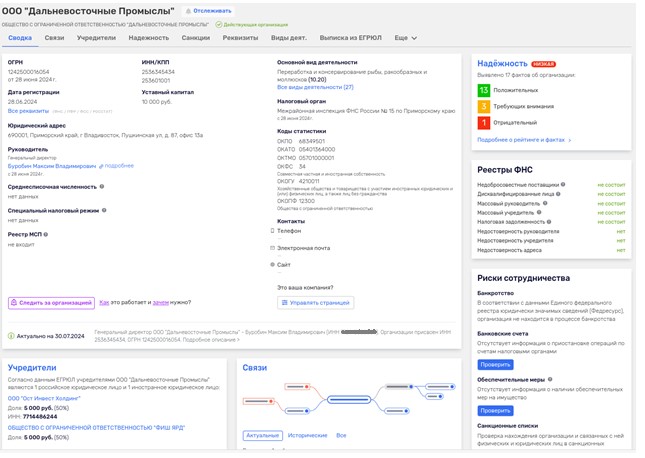Click the help icon beside Обеспечительные меры
This screenshot has width=645, height=458.
[550, 379]
